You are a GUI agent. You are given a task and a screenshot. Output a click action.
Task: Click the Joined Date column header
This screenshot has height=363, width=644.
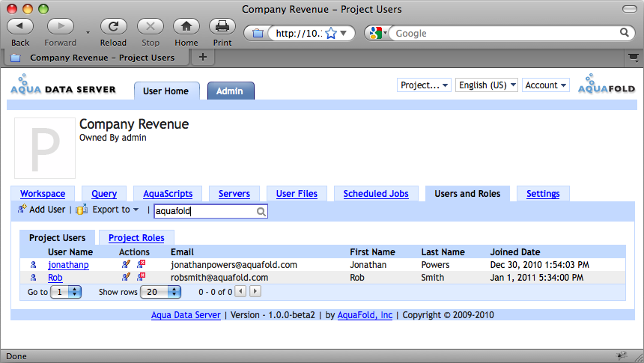pos(515,251)
